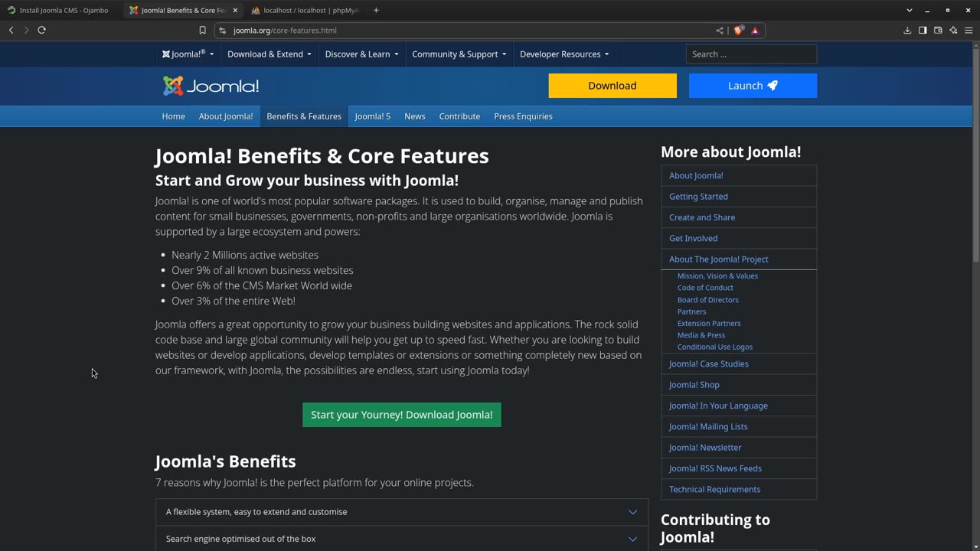Click the Get Involved sidebar link
Viewport: 980px width, 551px height.
[694, 238]
